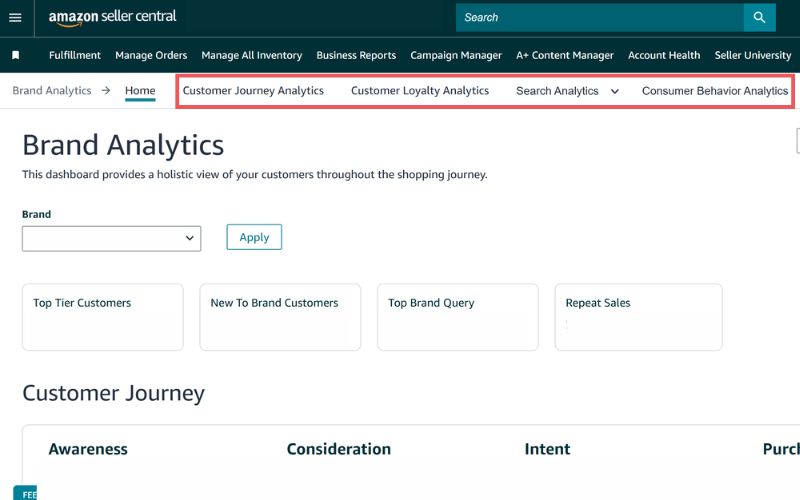This screenshot has width=800, height=500.
Task: Open Campaign Manager
Action: [x=456, y=55]
